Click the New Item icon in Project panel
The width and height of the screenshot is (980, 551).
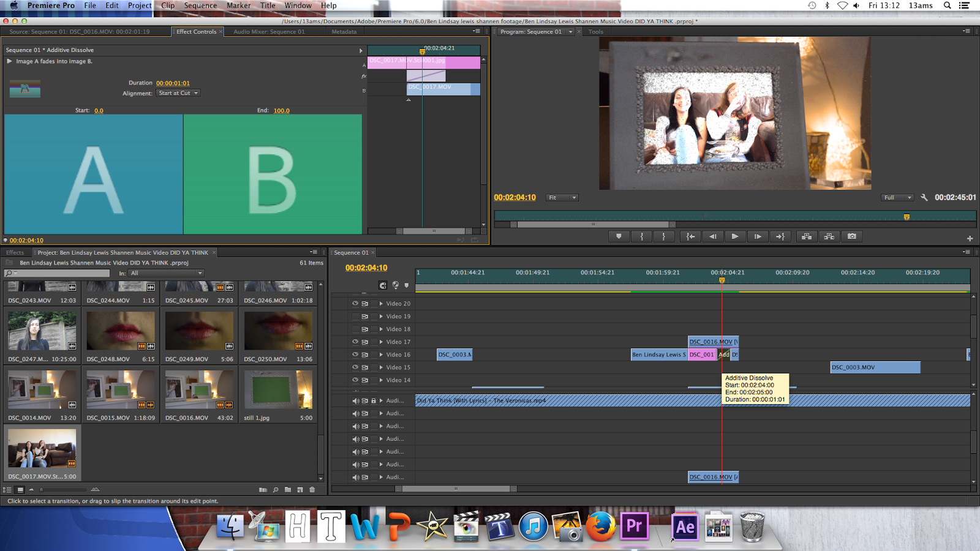(300, 490)
